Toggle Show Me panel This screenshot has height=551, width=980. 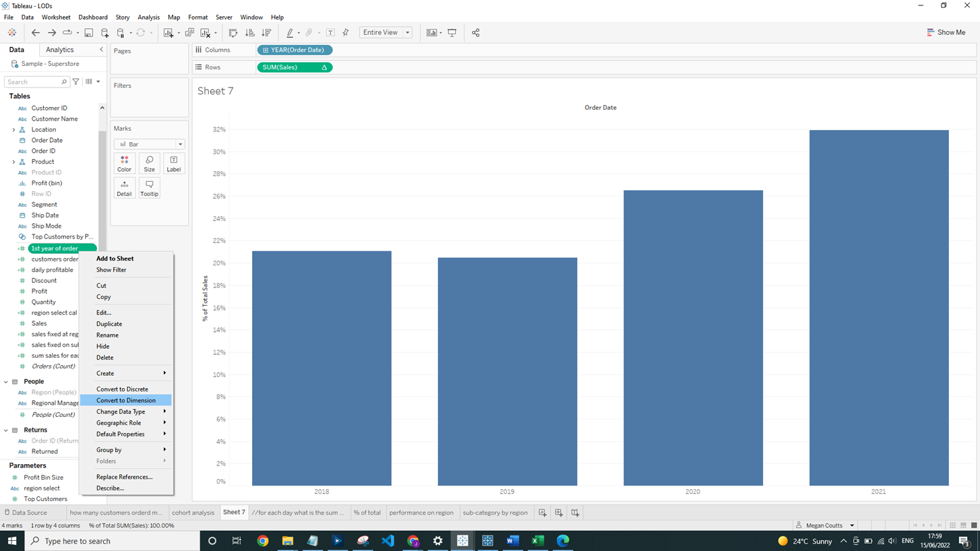946,32
